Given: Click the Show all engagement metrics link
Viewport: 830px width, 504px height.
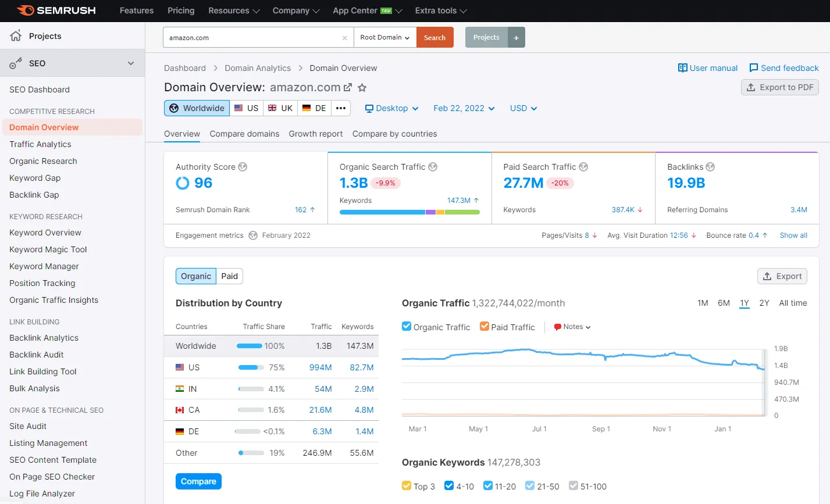Looking at the screenshot, I should (x=793, y=235).
